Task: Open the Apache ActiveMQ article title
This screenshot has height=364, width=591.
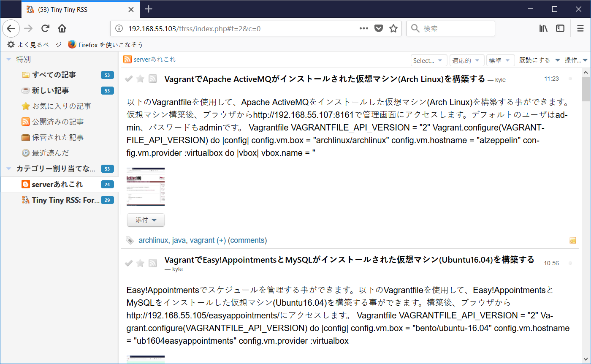Action: pyautogui.click(x=325, y=79)
